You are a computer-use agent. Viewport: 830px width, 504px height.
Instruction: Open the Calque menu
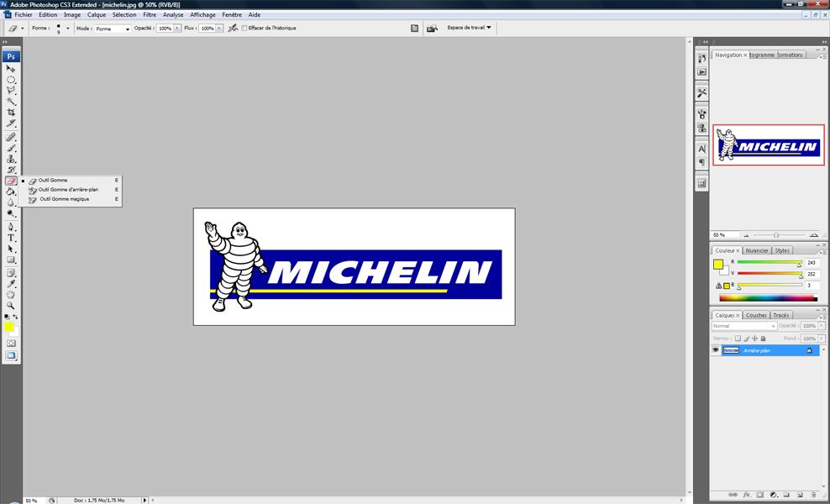pos(97,15)
